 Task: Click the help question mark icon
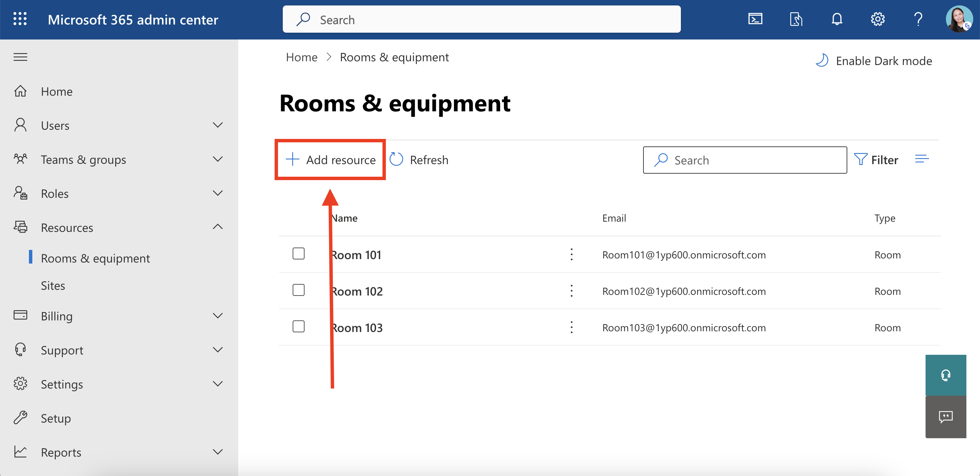[918, 19]
